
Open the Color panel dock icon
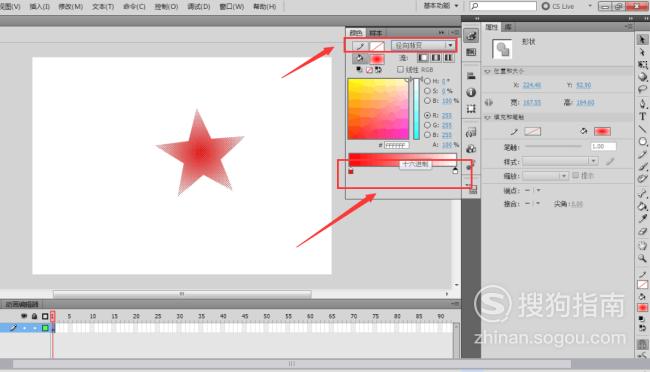(471, 36)
